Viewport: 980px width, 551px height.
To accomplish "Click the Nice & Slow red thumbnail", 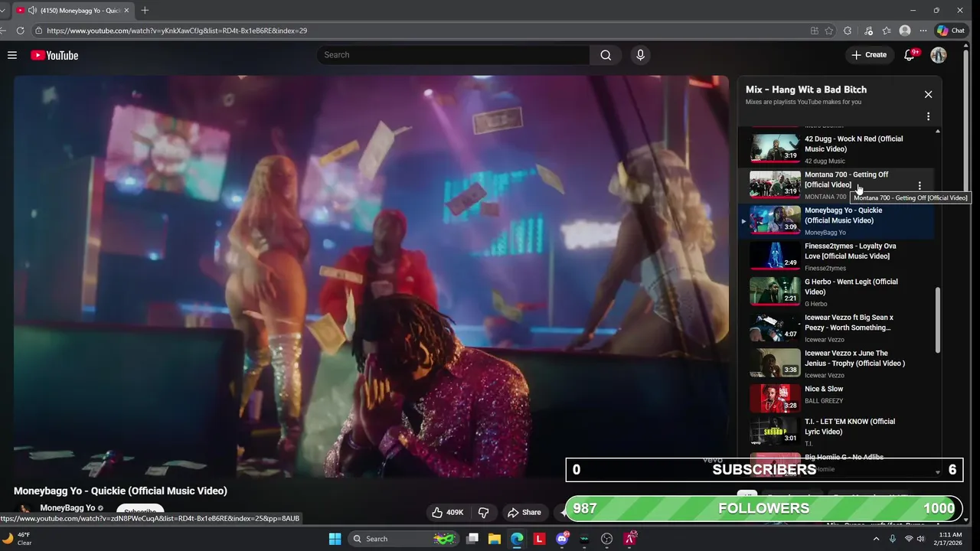I will 775,398.
